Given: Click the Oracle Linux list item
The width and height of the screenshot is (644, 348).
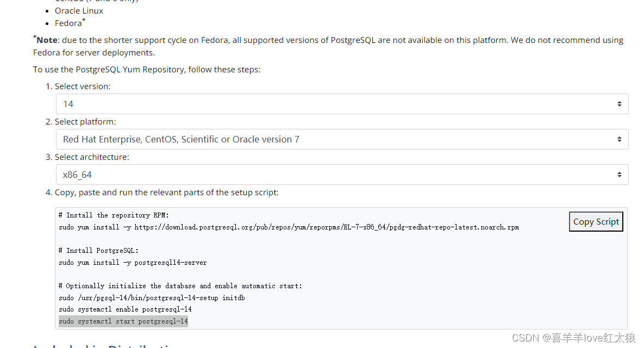Looking at the screenshot, I should [79, 10].
